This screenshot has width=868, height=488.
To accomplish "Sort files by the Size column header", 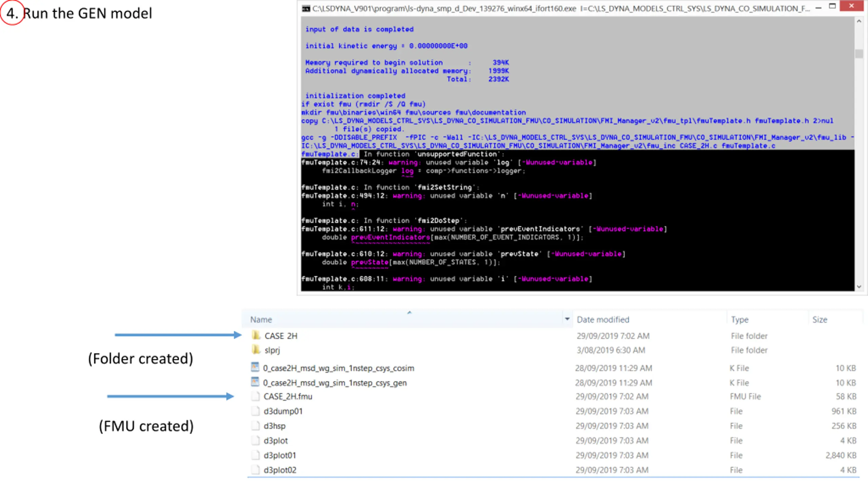I will pyautogui.click(x=820, y=319).
